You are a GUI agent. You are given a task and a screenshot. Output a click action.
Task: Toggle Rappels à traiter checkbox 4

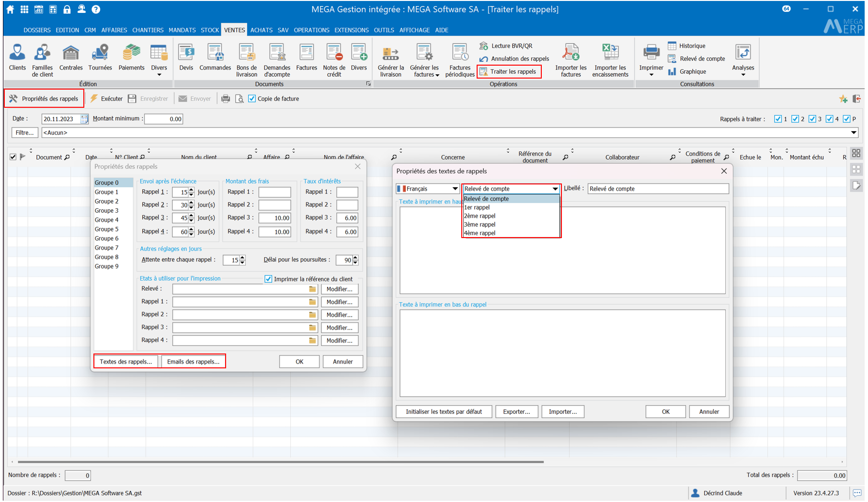pyautogui.click(x=830, y=119)
